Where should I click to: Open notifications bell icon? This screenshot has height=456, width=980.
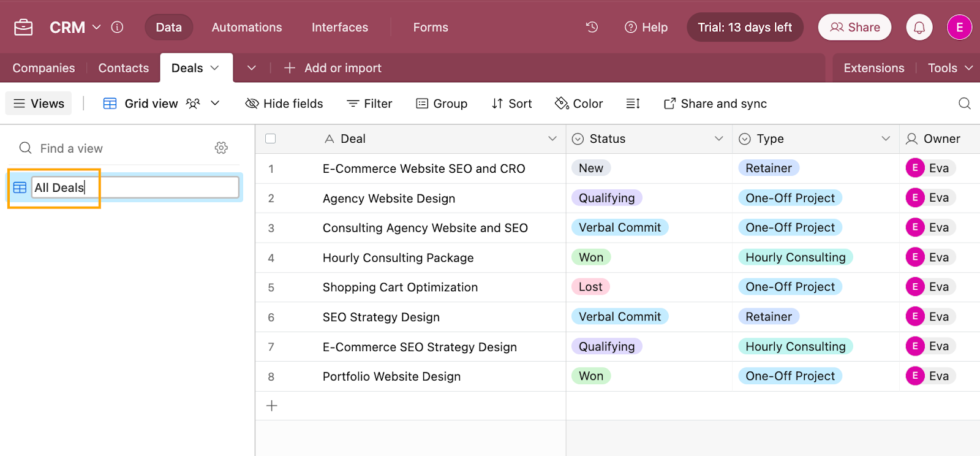[x=919, y=28]
